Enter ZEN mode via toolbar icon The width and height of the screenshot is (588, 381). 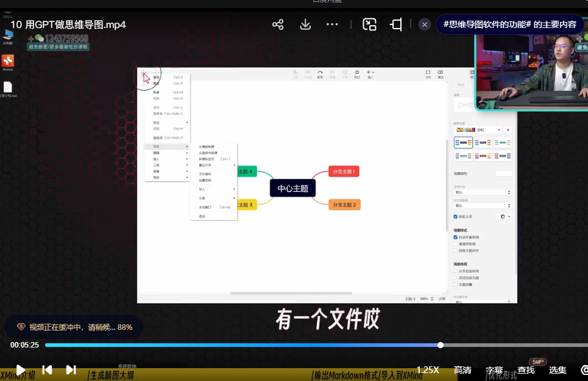pyautogui.click(x=428, y=74)
